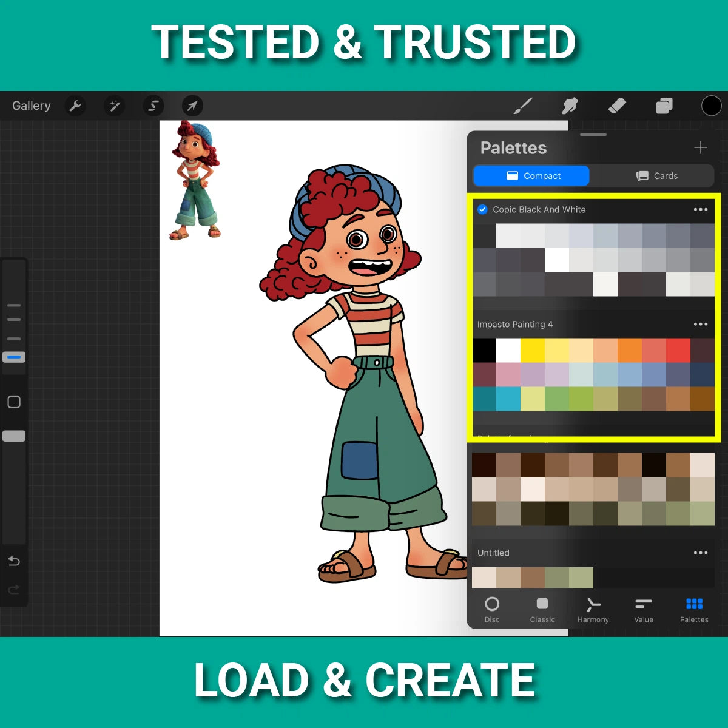
Task: Open options for Impasto Painting 4 palette
Action: click(701, 324)
